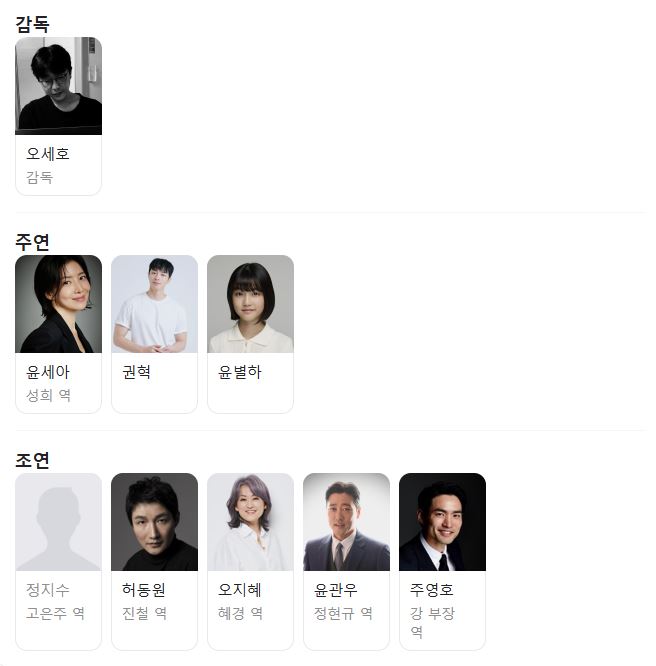Open 윤별하's portrait thumbnail
Screen dimensions: 656x666
point(251,304)
